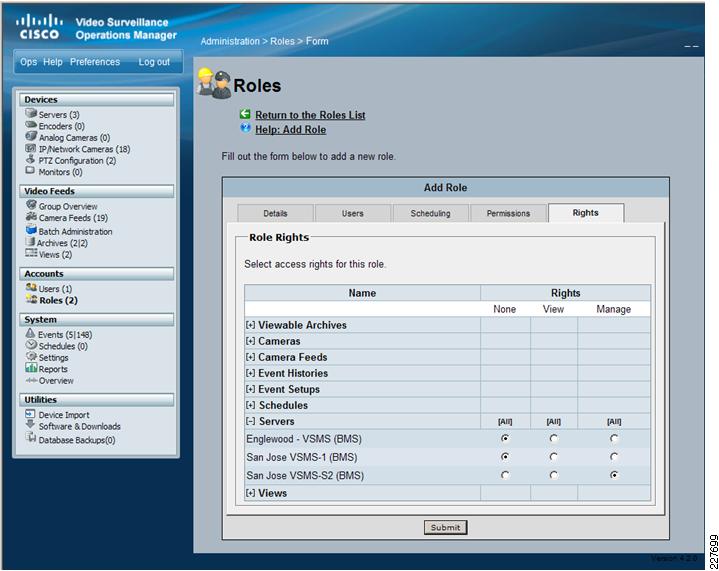Expand the Schedules rights group

250,405
